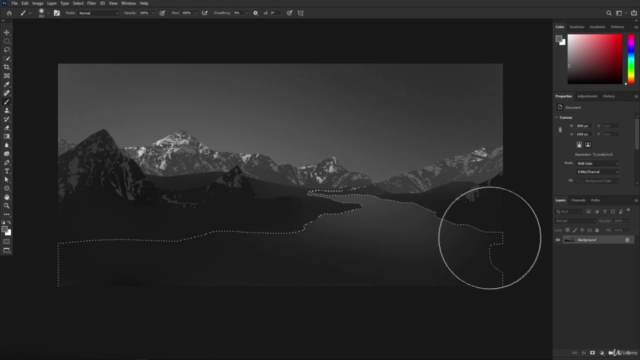Image resolution: width=640 pixels, height=360 pixels.
Task: Select the Zoom tool
Action: tap(7, 206)
